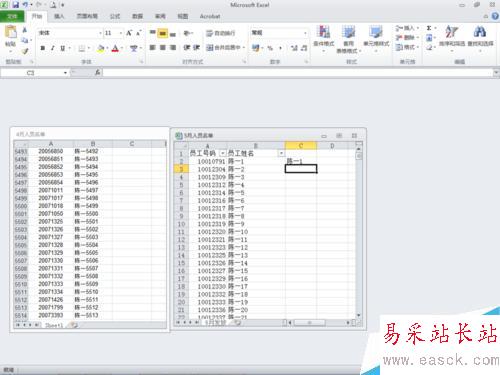
Task: Click the Accounting Number Format icon
Action: tap(256, 48)
